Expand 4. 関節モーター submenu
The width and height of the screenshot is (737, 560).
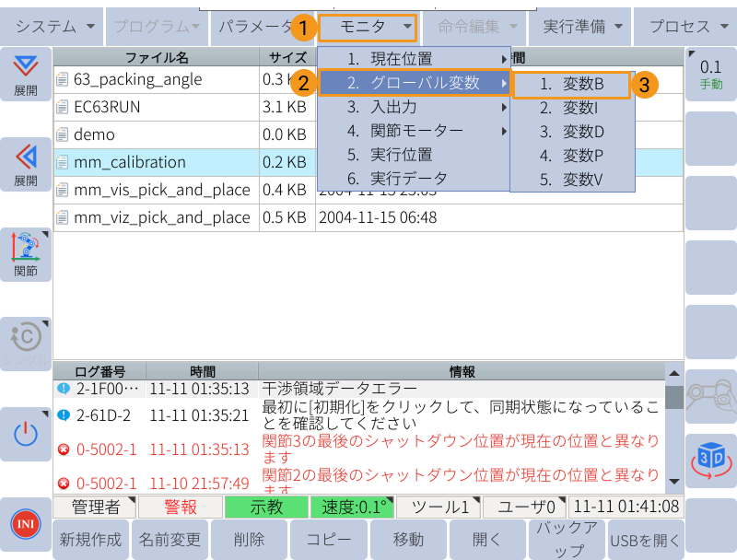pos(414,131)
